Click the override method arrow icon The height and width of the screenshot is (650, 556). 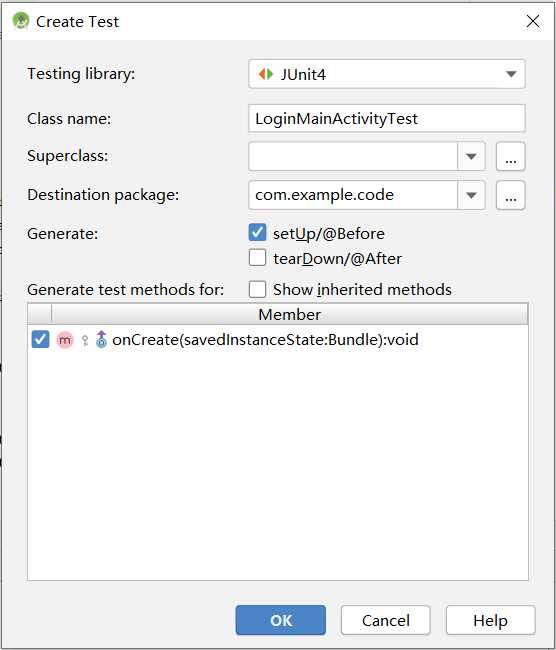tap(101, 340)
